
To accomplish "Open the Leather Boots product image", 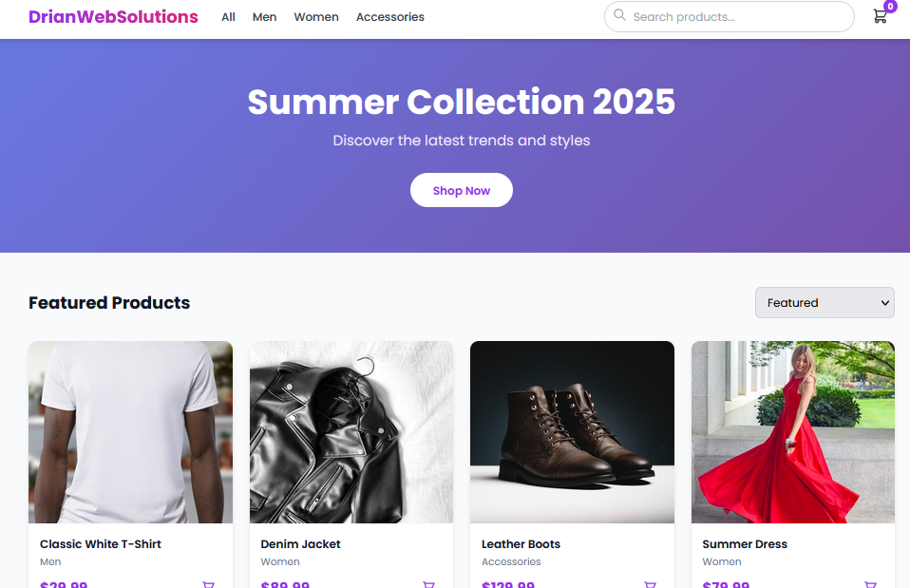I will (x=572, y=432).
